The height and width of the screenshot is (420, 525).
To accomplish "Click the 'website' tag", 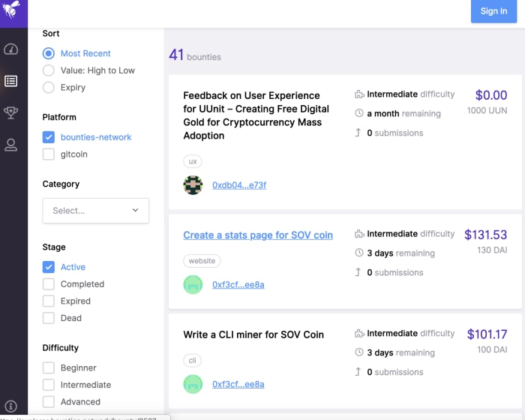I will 202,261.
